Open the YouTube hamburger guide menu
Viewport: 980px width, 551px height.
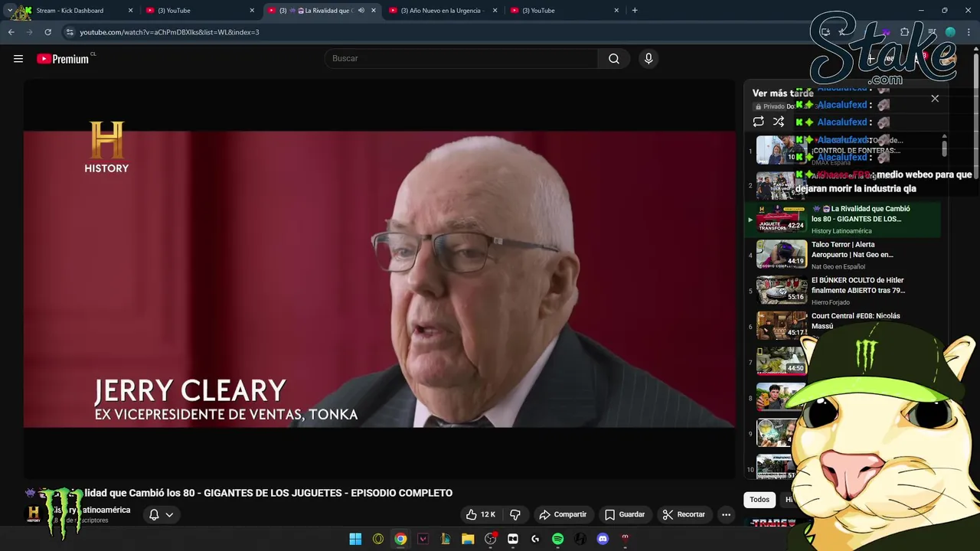tap(18, 58)
